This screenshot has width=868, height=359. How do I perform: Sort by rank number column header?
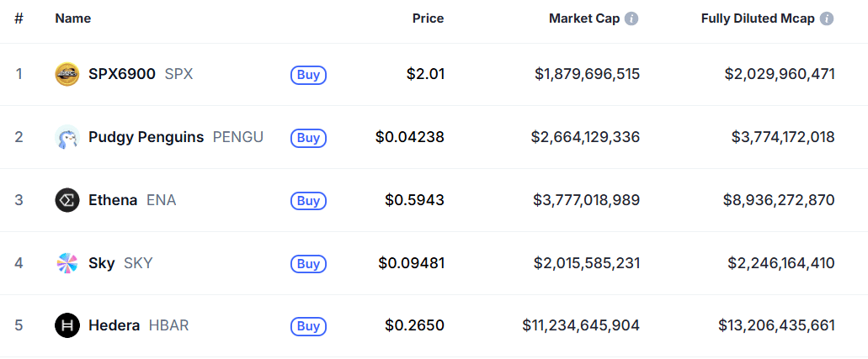[19, 18]
